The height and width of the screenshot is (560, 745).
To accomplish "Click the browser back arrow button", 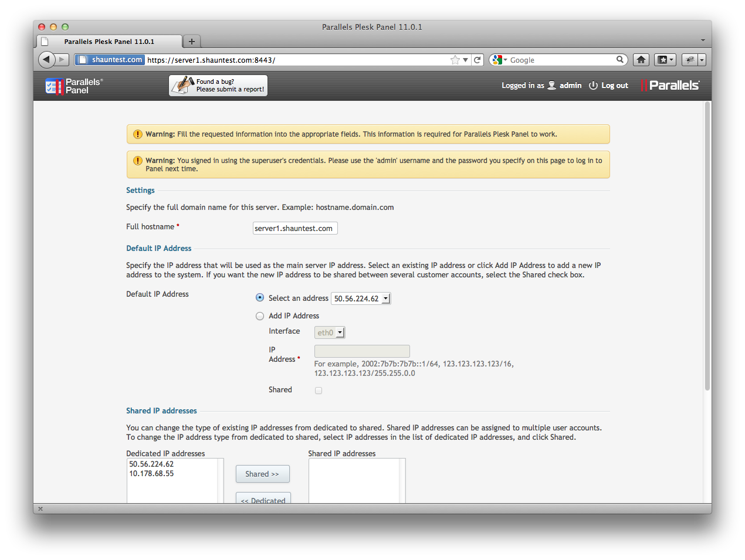I will [x=47, y=59].
